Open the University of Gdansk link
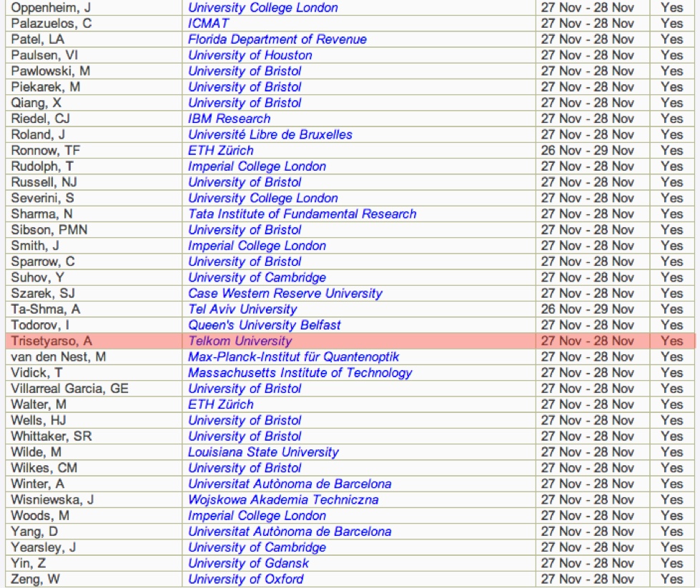This screenshot has width=700, height=588. pos(248,563)
